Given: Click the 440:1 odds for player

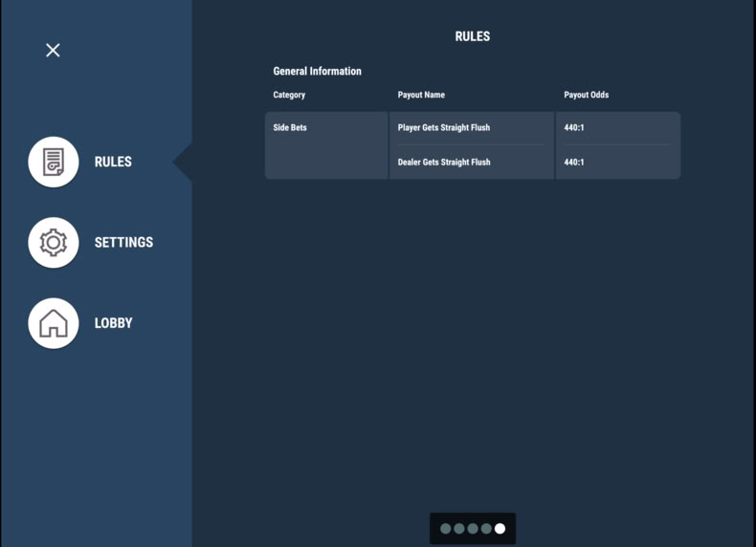Looking at the screenshot, I should click(574, 128).
